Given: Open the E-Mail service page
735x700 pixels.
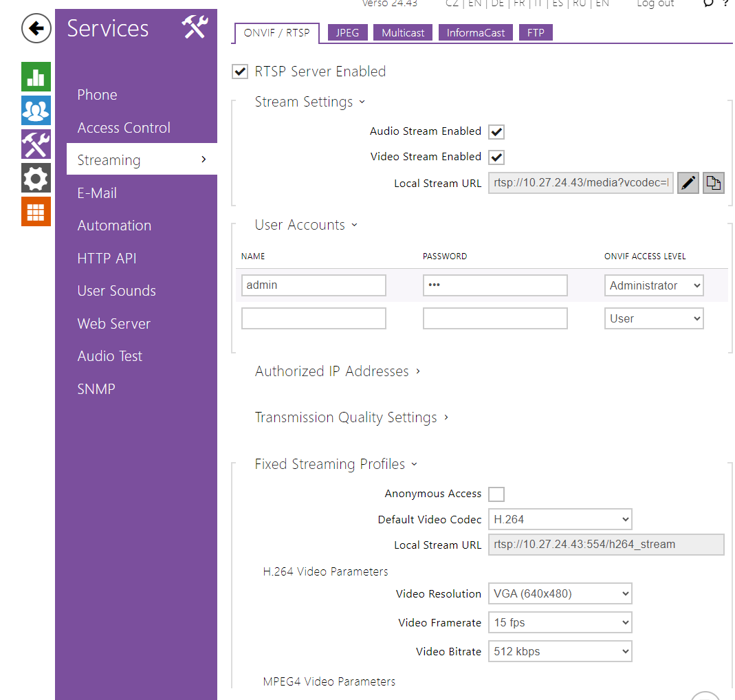Looking at the screenshot, I should (x=97, y=193).
